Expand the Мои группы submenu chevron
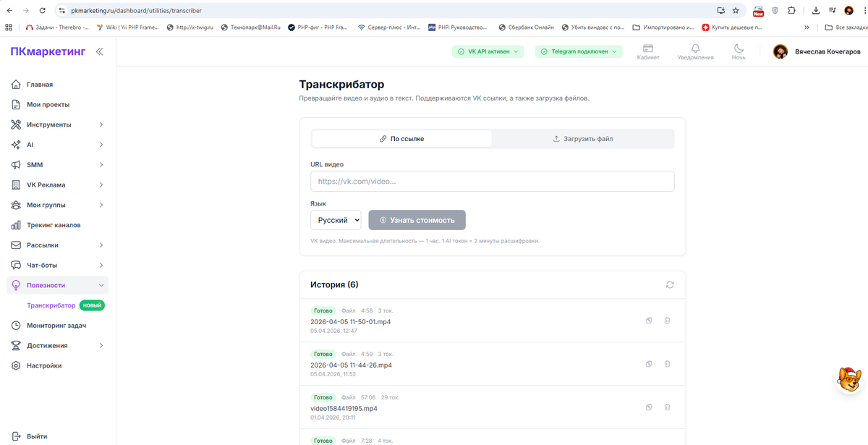 click(101, 205)
